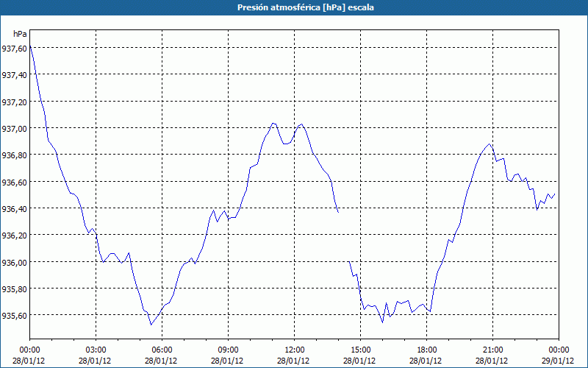The width and height of the screenshot is (588, 368).
Task: Click the 935,80 y-axis value
Action: pyautogui.click(x=14, y=289)
